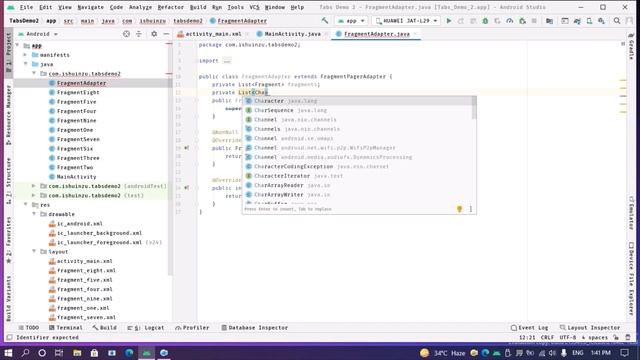Open the File menu
The image size is (640, 360).
[x=26, y=7]
